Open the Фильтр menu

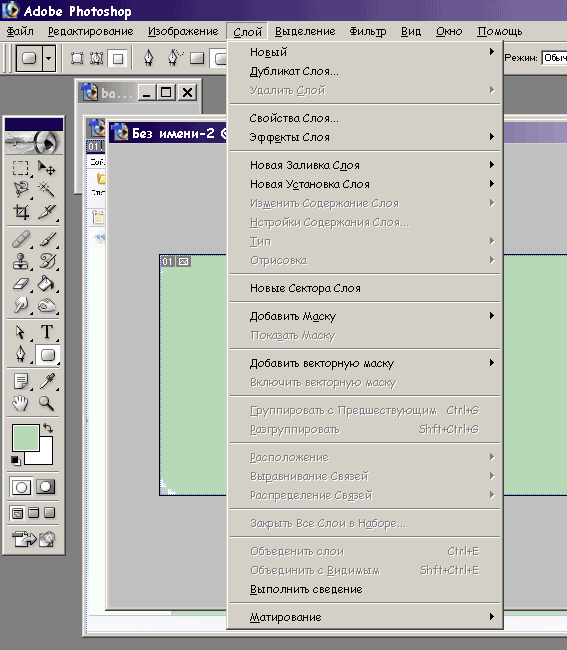(368, 31)
